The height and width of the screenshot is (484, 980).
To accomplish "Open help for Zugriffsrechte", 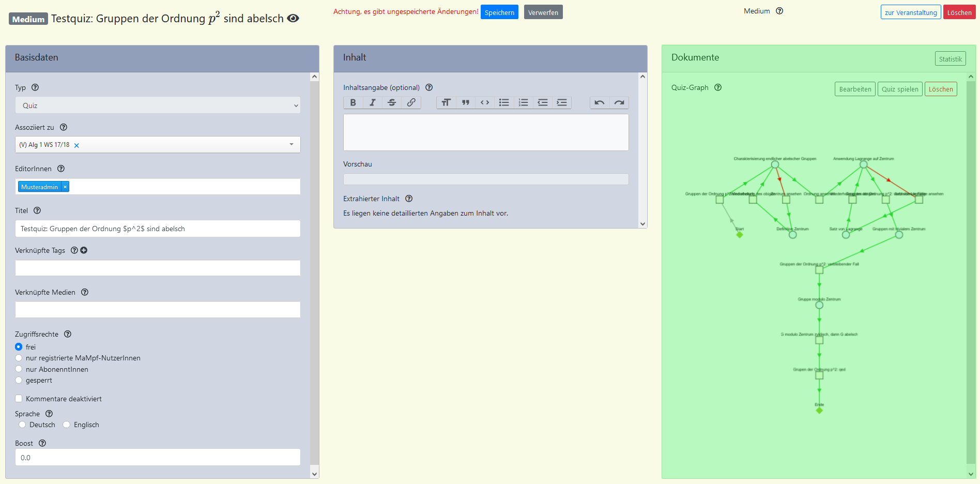I will tap(68, 334).
